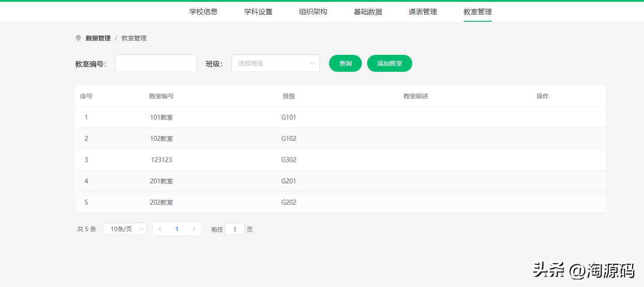
Task: Open the 基础数据 section
Action: point(368,12)
